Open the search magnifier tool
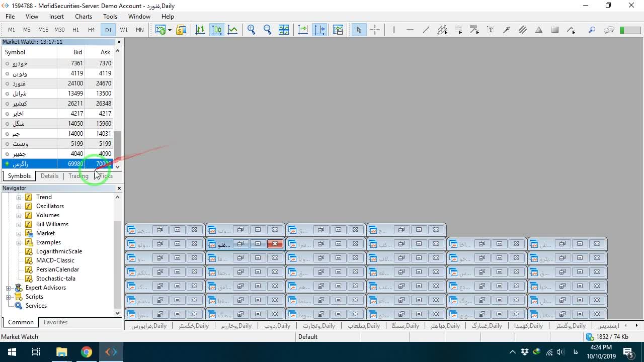Image resolution: width=644 pixels, height=362 pixels. point(592,30)
